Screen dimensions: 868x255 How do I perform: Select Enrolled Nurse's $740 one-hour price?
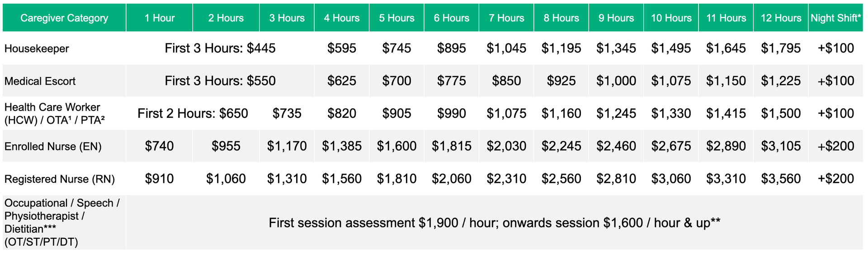coord(159,146)
